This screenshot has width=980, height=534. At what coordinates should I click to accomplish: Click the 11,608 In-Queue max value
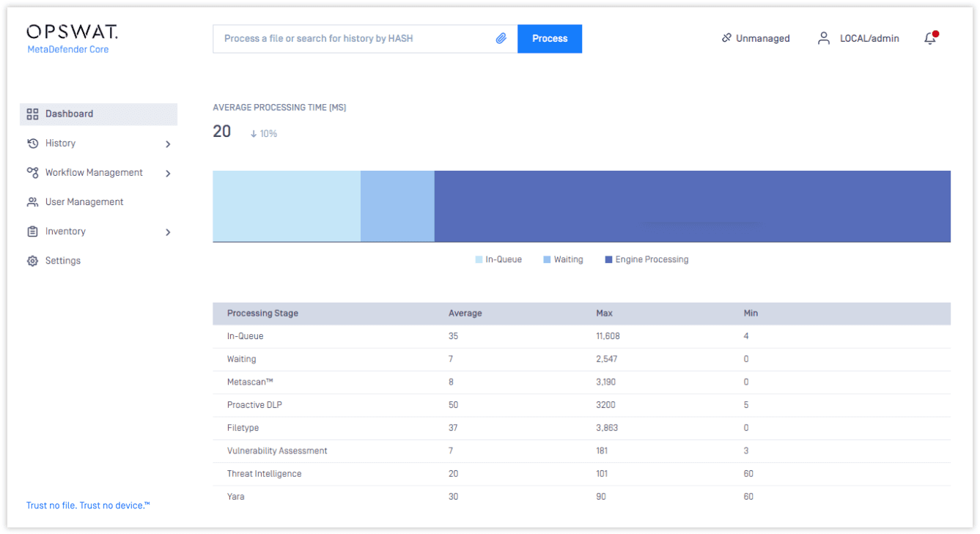[x=608, y=336]
